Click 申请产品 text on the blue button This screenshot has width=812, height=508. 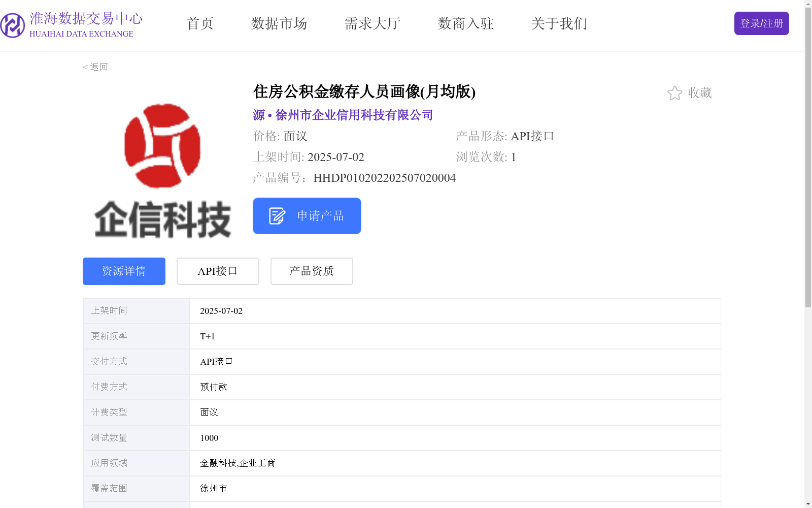pyautogui.click(x=321, y=216)
